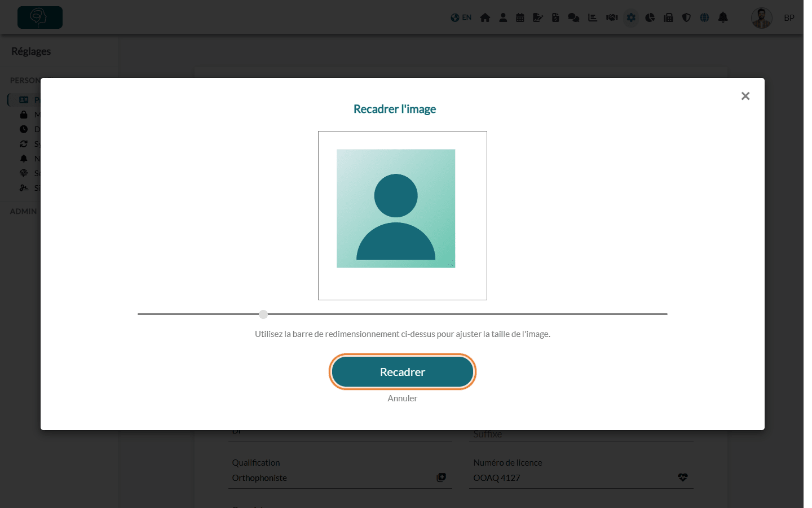Image resolution: width=812 pixels, height=508 pixels.
Task: Click the blue web globe icon
Action: tap(704, 17)
